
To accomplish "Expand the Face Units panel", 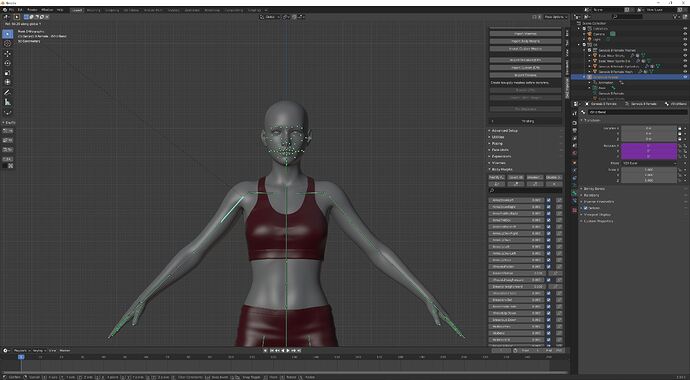I will pos(499,150).
